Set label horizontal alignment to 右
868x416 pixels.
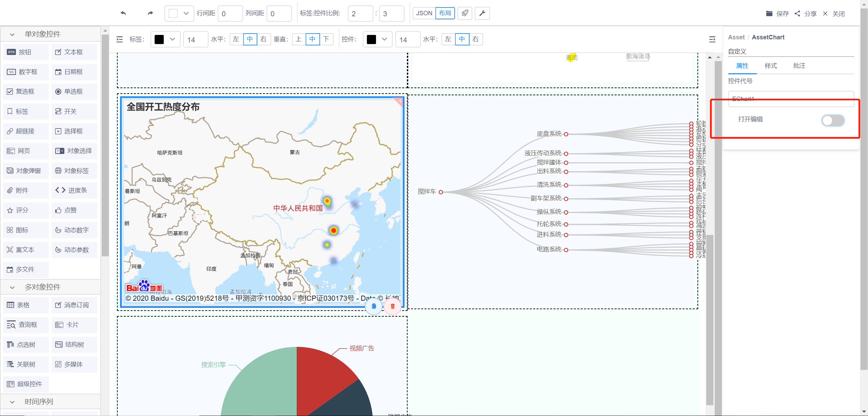pos(263,39)
